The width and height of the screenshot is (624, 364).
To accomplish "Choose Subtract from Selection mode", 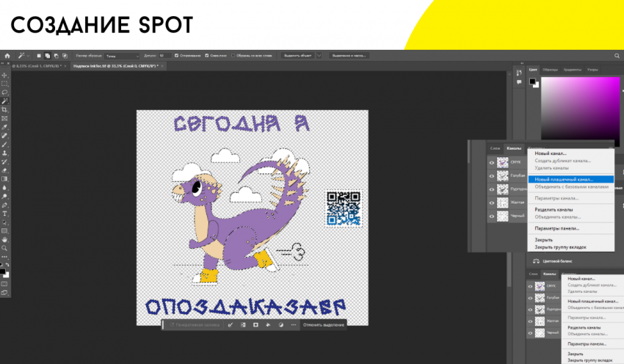I will 56,56.
